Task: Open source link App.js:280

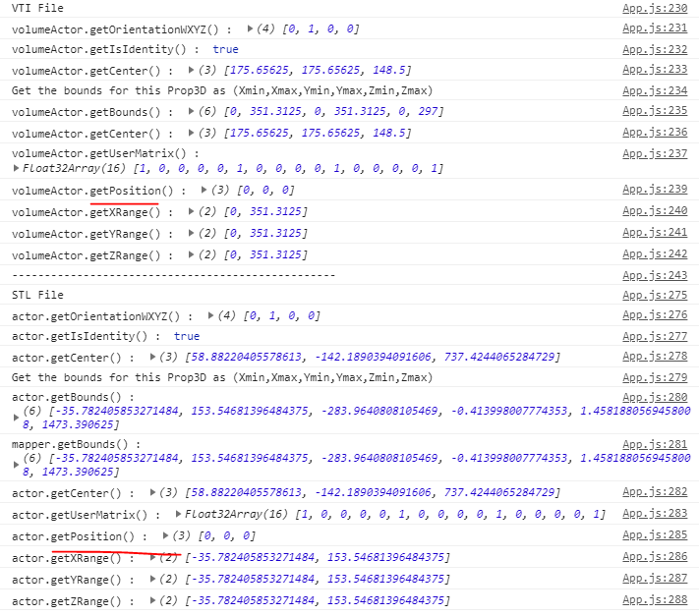Action: (655, 397)
